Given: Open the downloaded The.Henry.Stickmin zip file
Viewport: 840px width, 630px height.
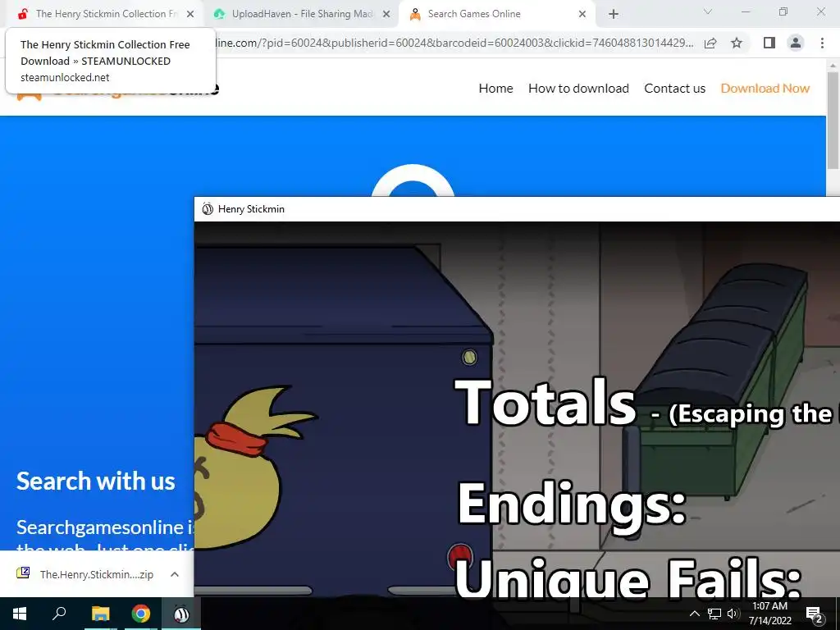Looking at the screenshot, I should pyautogui.click(x=97, y=574).
